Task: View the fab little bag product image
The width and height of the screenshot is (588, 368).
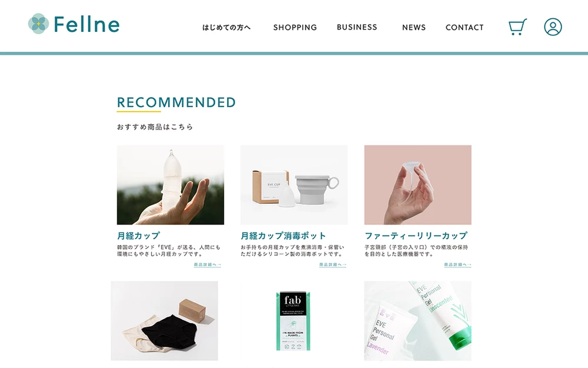Action: [x=293, y=321]
